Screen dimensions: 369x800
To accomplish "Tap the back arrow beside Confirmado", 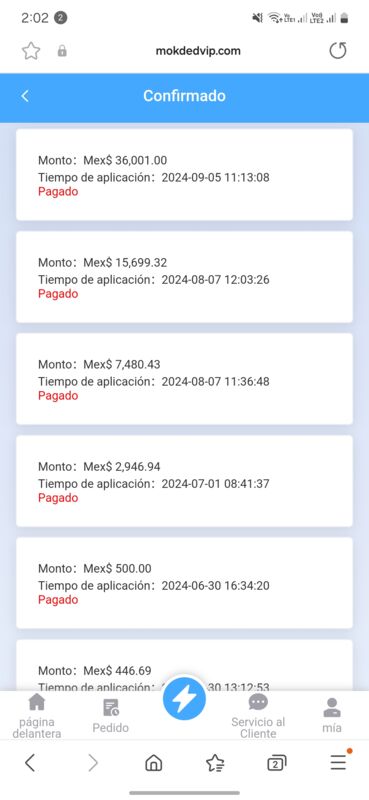I will click(25, 96).
